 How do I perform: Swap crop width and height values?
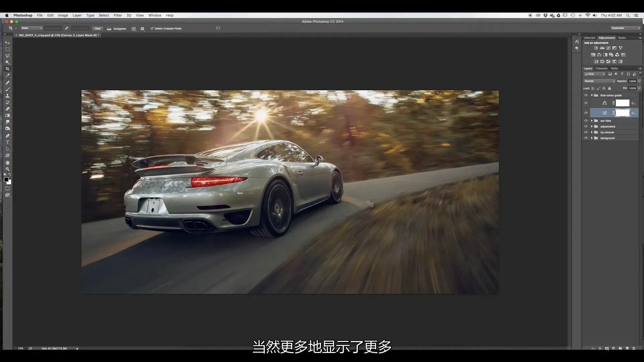pos(66,28)
